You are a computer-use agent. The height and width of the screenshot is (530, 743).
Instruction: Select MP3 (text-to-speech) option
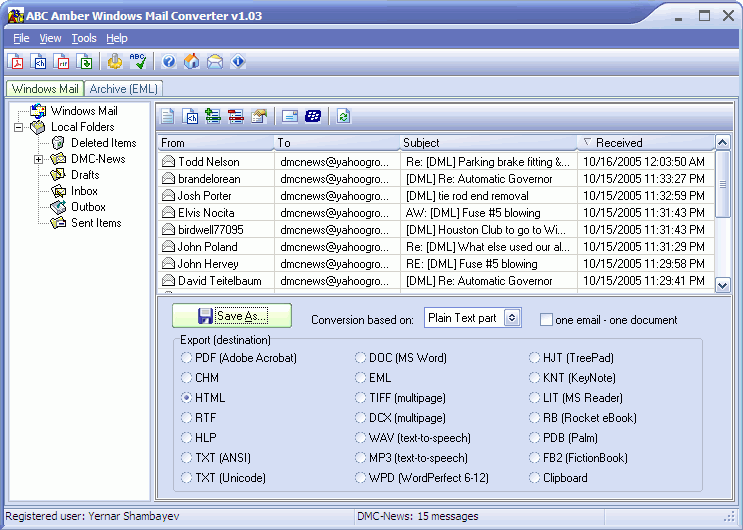click(x=361, y=458)
